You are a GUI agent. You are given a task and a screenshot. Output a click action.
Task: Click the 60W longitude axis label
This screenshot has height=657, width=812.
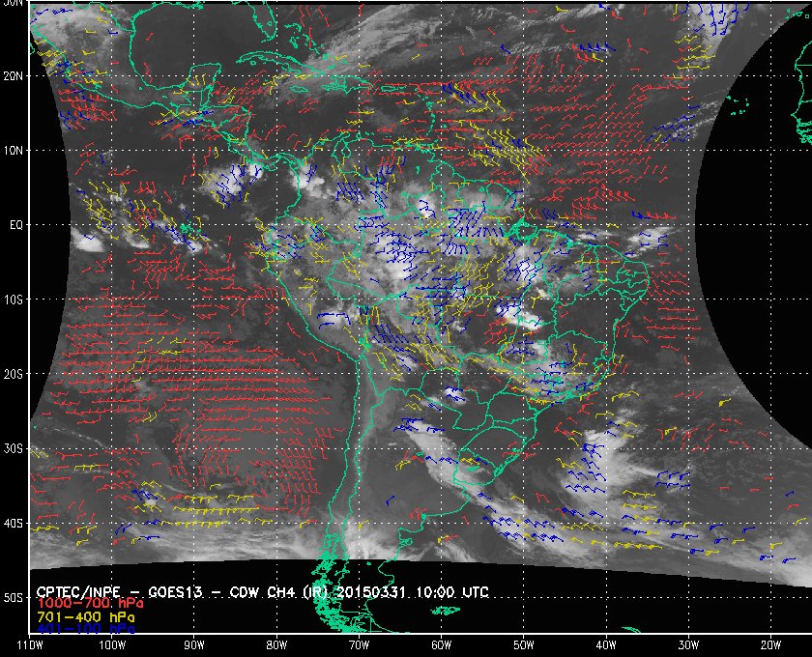[440, 643]
